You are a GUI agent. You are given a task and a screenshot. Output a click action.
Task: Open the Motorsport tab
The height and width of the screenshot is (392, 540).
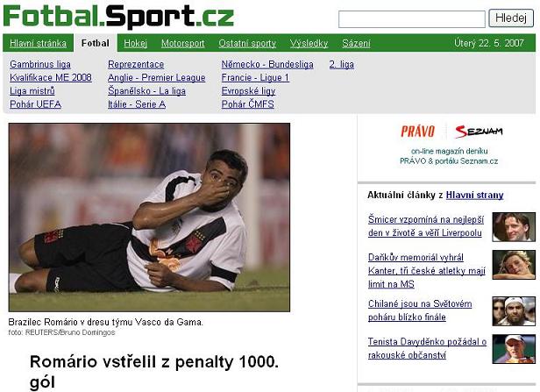click(183, 43)
